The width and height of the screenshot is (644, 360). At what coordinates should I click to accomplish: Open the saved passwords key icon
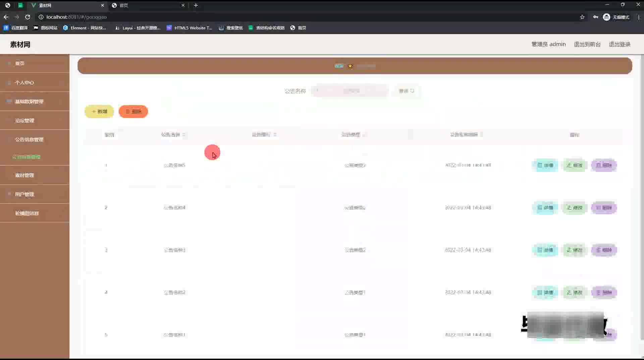tap(596, 17)
